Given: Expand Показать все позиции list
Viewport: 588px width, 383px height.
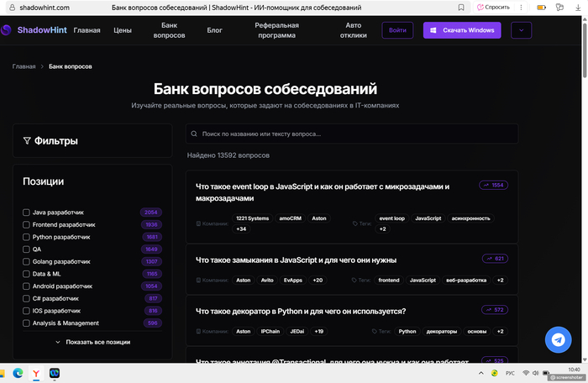Looking at the screenshot, I should pyautogui.click(x=92, y=342).
